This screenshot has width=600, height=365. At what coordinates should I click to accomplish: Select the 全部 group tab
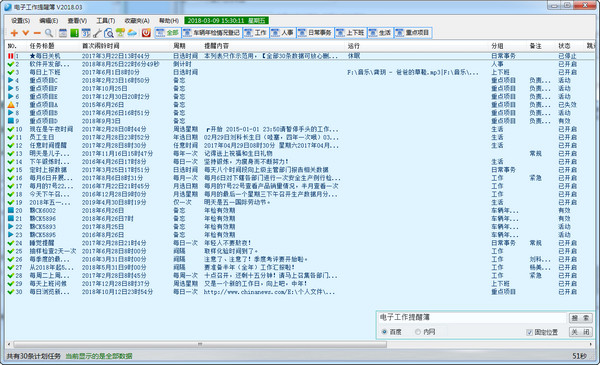(x=168, y=33)
